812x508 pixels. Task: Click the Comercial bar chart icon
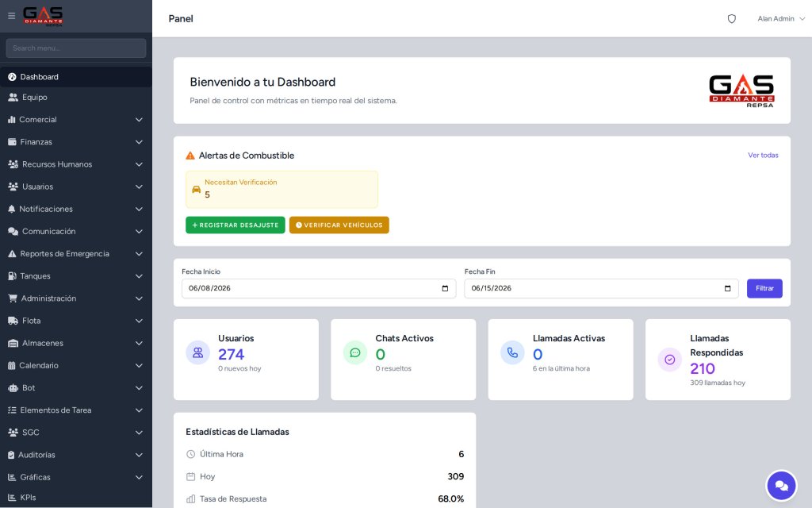(x=11, y=119)
